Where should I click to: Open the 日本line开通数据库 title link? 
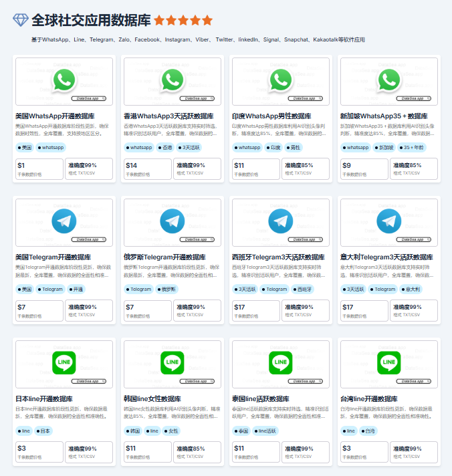tap(44, 398)
